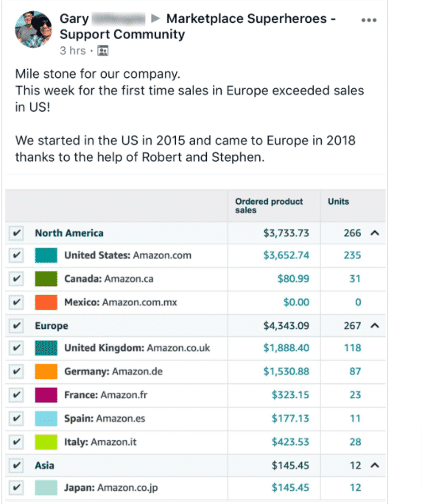Click the Japan pale teal color swatch
422x504 pixels.
coord(46,488)
